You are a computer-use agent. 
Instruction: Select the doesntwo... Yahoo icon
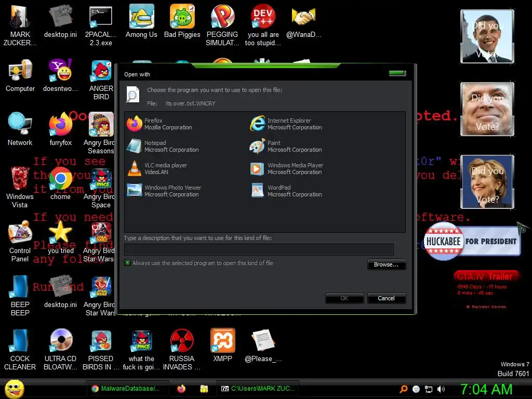60,75
